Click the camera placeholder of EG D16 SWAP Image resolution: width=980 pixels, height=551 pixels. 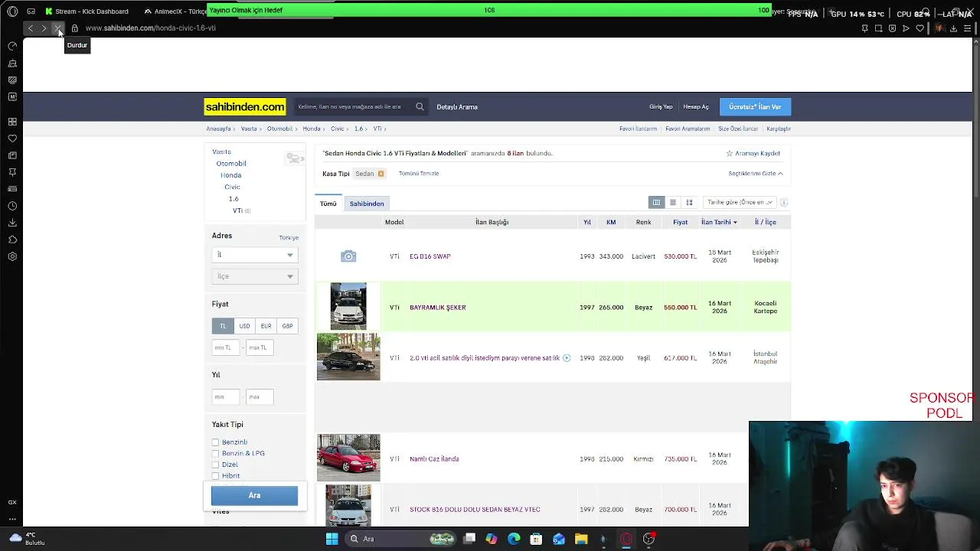click(x=348, y=256)
